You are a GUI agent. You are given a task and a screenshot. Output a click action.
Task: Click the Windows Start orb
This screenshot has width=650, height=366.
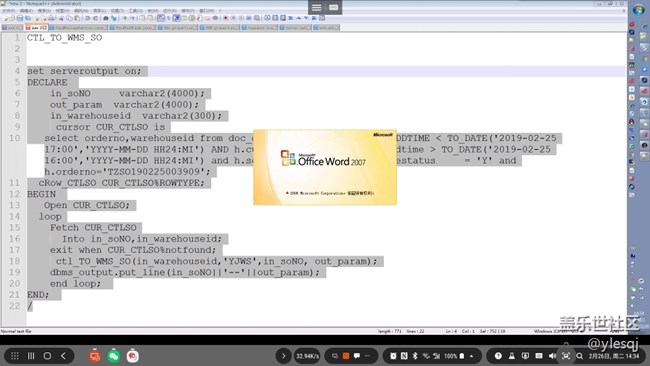click(x=638, y=9)
